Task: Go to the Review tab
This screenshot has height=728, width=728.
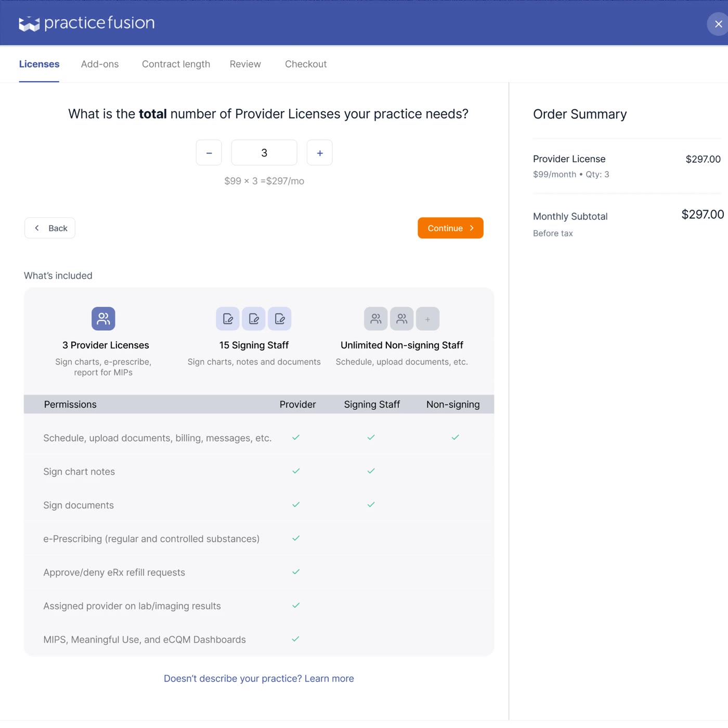Action: click(245, 64)
